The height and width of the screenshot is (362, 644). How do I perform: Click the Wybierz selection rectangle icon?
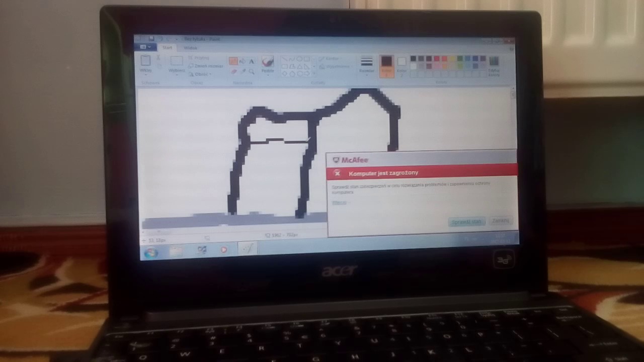(177, 61)
